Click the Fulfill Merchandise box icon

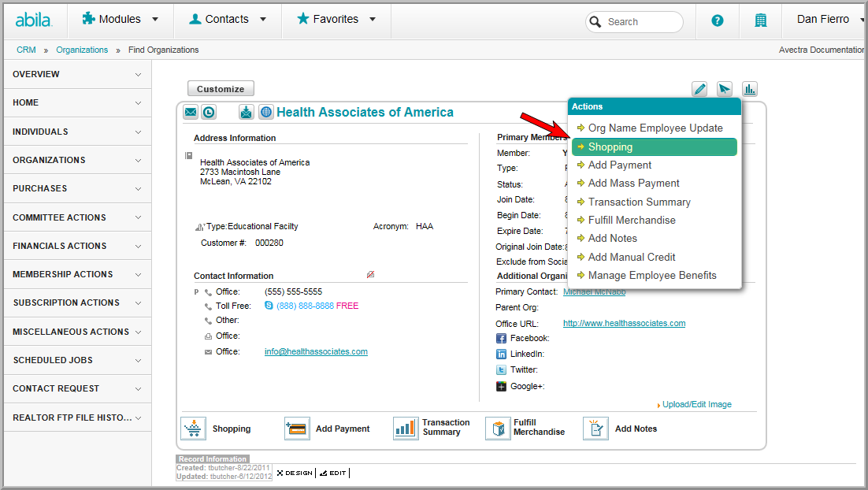coord(498,429)
